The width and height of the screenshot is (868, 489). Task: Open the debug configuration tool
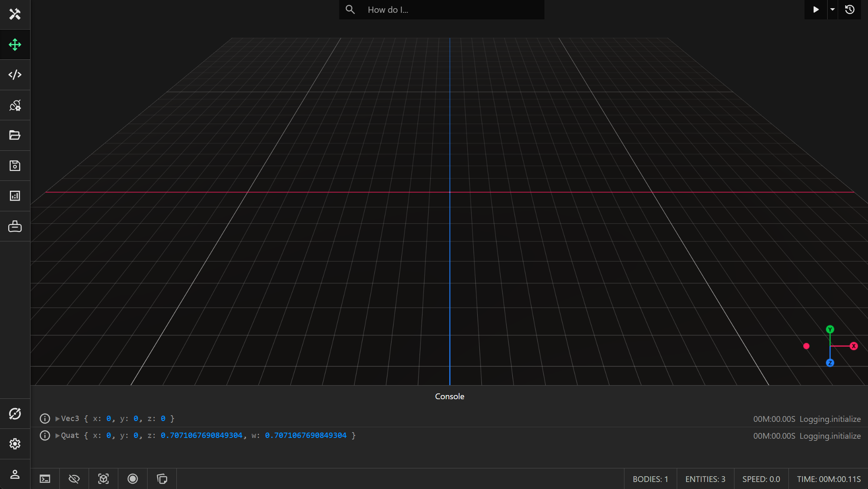15,105
